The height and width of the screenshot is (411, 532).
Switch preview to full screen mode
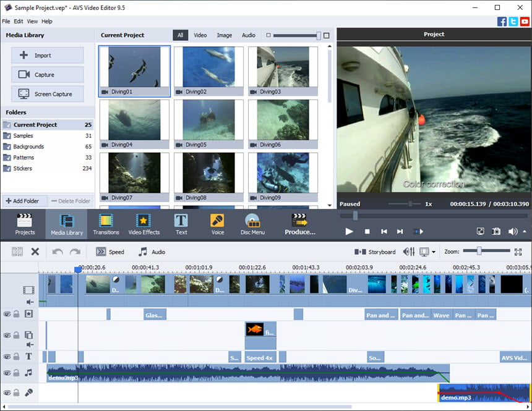481,232
